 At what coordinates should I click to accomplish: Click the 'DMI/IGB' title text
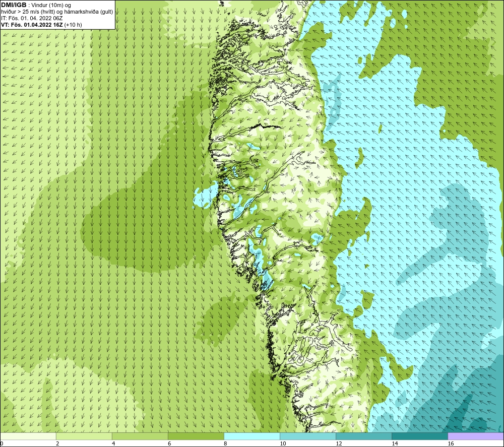(14, 5)
